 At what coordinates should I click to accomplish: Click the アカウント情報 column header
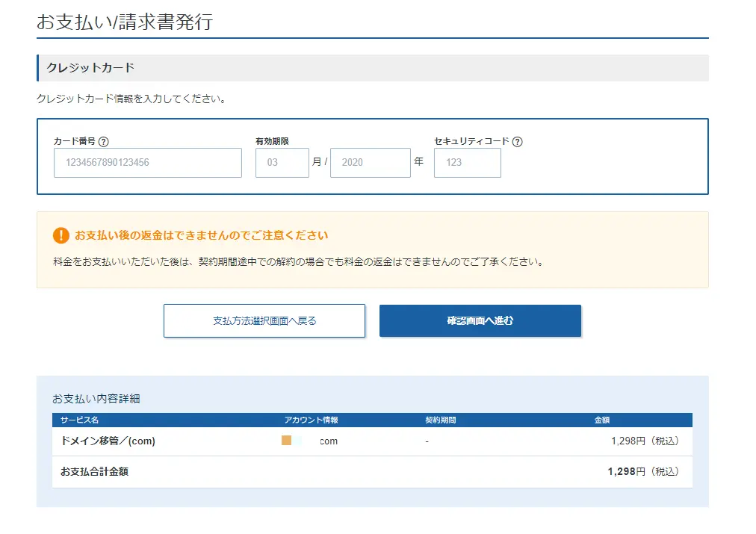[311, 420]
